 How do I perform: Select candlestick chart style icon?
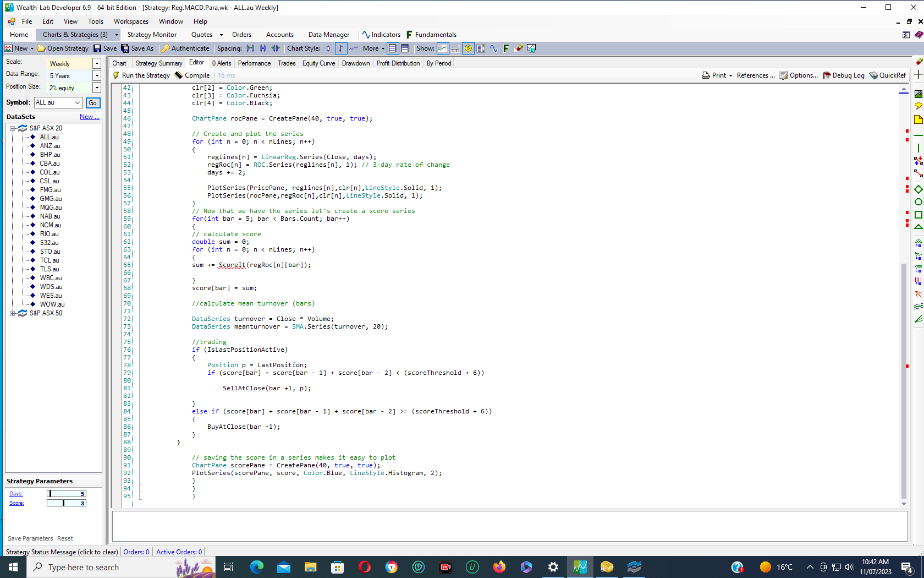328,48
